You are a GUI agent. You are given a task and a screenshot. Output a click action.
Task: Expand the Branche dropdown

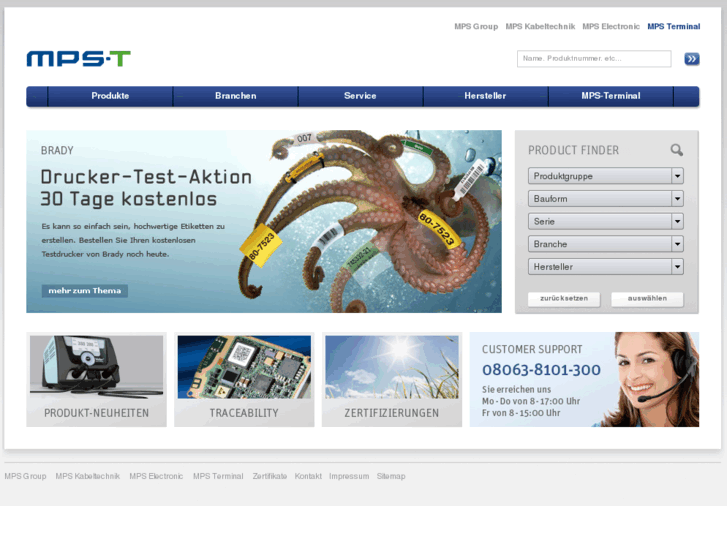(606, 244)
